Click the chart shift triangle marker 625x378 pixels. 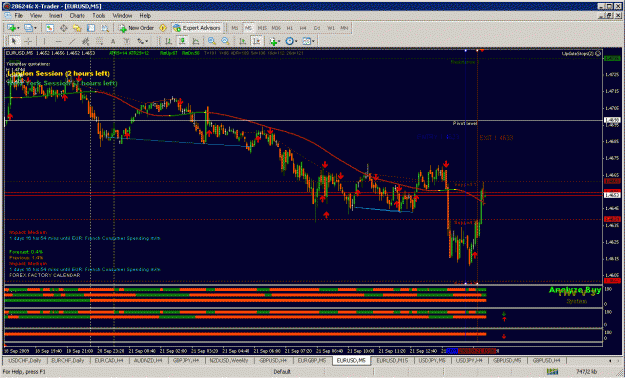[x=482, y=51]
